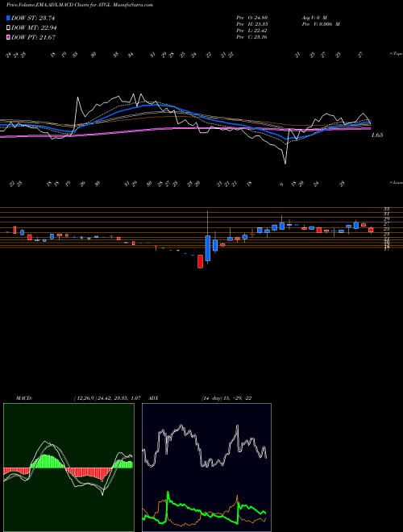
Task: Click the '27' price axis label
Action: (x=386, y=224)
